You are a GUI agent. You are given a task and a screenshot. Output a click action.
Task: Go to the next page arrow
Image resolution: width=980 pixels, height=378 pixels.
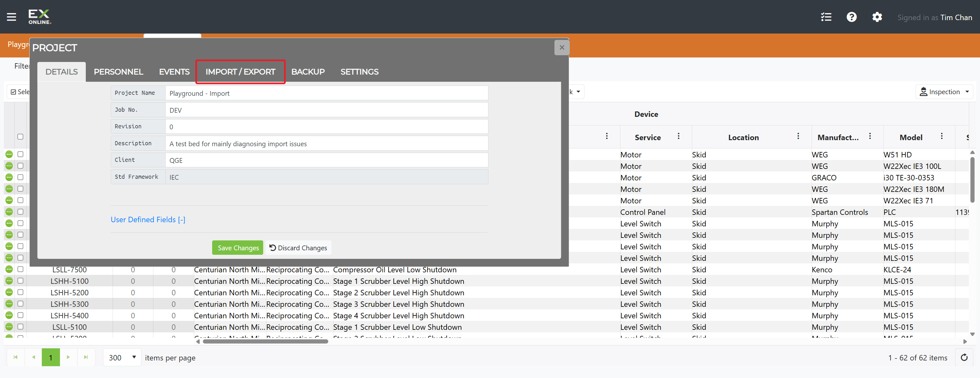coord(69,357)
